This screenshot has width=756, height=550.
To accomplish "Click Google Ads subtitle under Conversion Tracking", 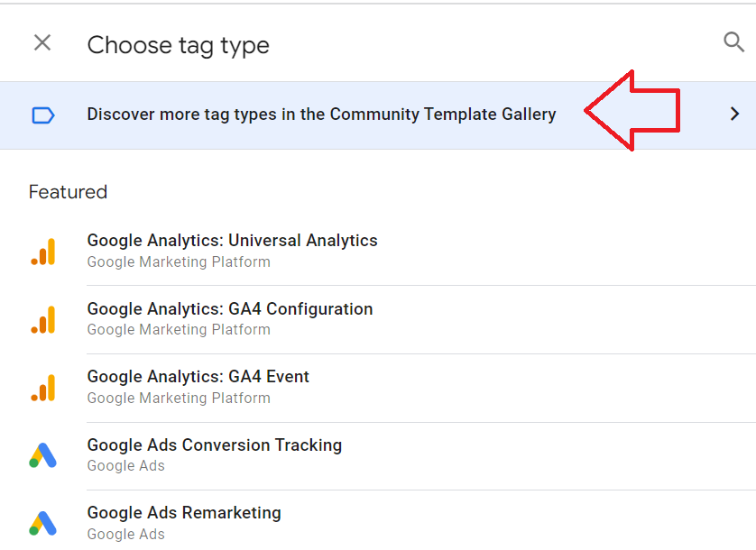I will [125, 465].
